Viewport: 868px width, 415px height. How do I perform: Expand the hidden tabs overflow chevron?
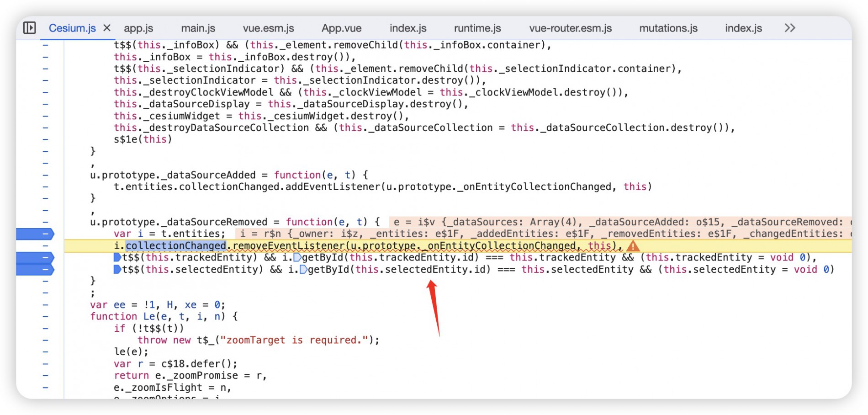[x=790, y=28]
